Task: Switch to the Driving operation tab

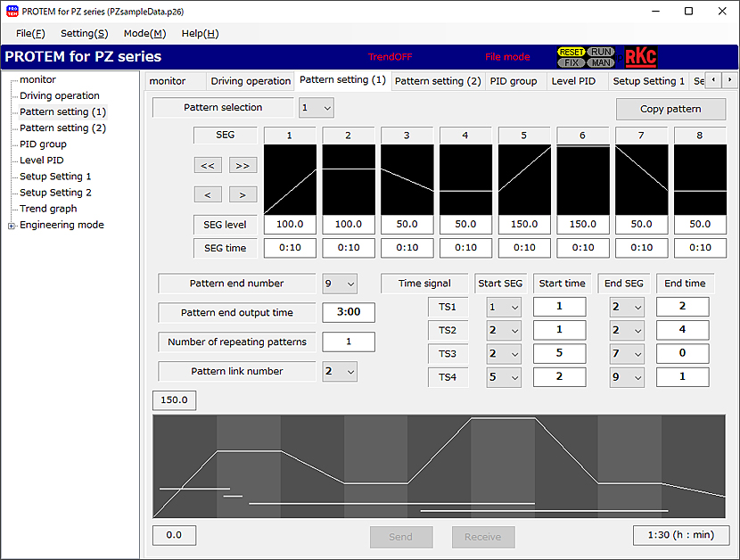Action: 251,81
